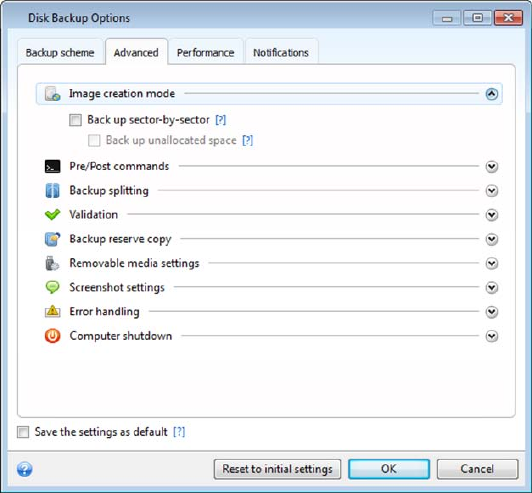Click the Backup splitting icon

pos(53,191)
